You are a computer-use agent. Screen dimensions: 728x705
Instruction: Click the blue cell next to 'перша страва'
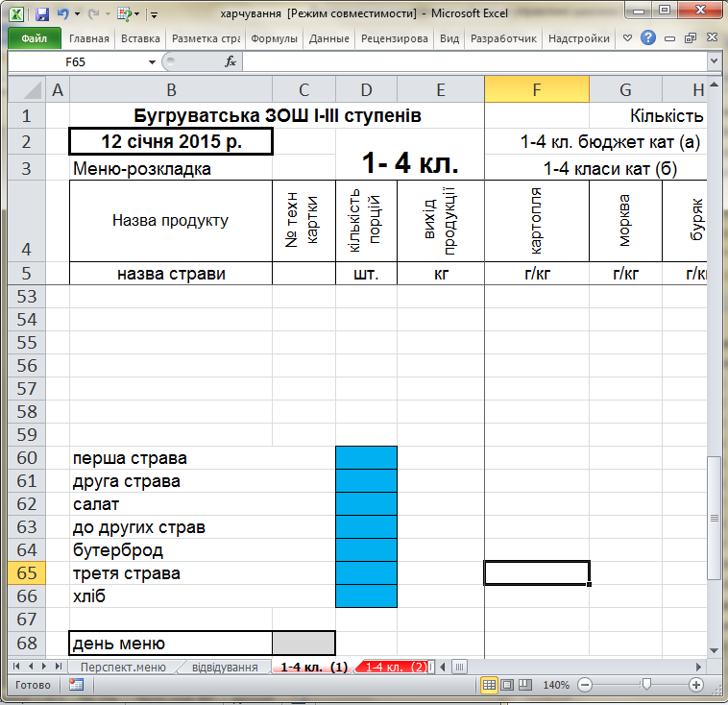coord(366,458)
